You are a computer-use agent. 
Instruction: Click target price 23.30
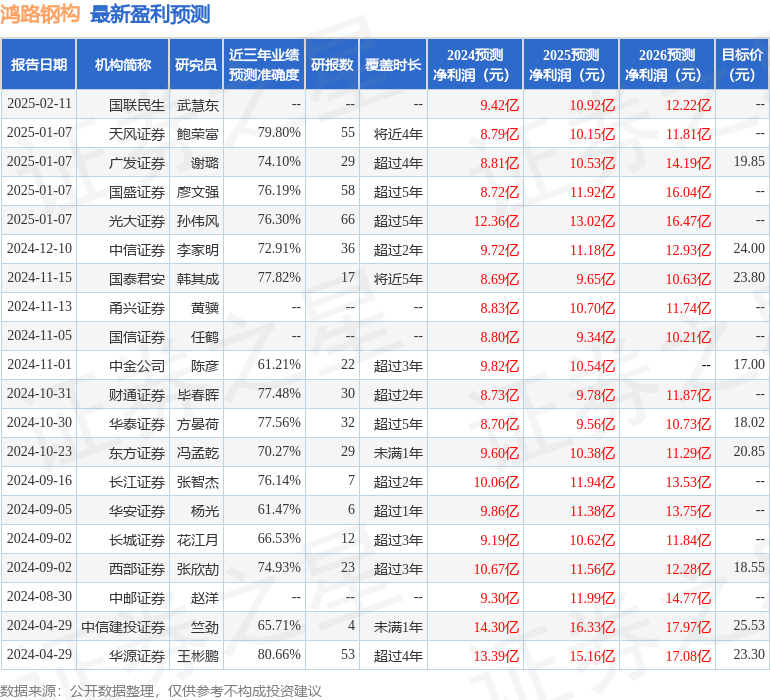click(749, 654)
